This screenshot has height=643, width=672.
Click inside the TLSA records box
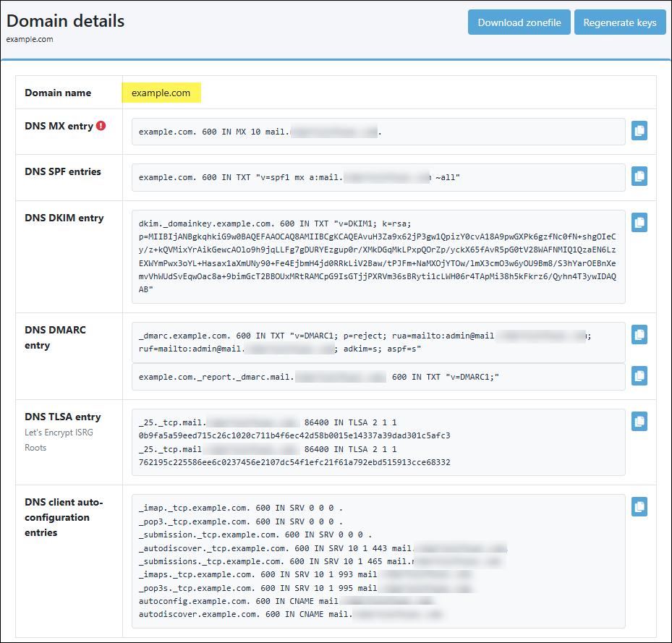tap(378, 442)
